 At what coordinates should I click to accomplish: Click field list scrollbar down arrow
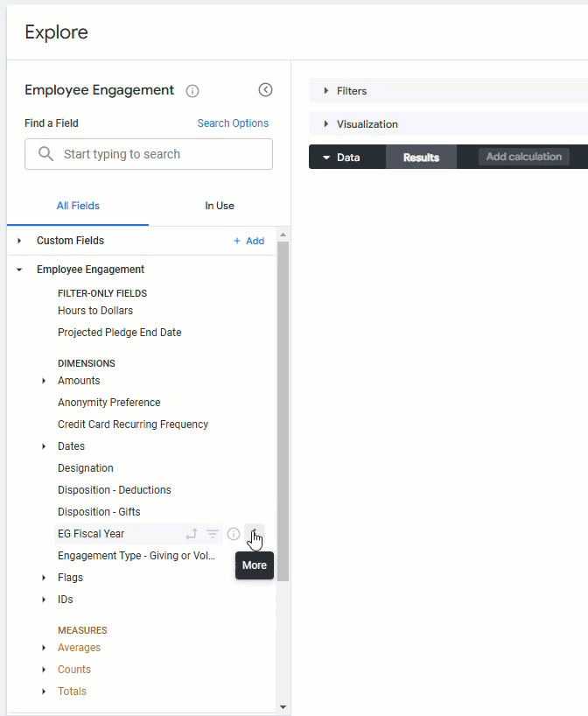283,707
